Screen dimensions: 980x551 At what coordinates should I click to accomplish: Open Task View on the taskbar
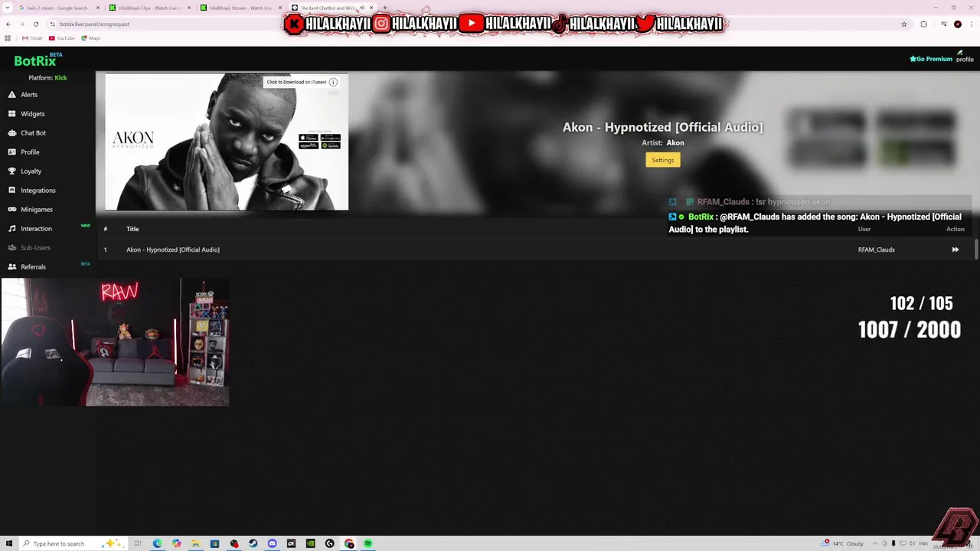point(138,543)
